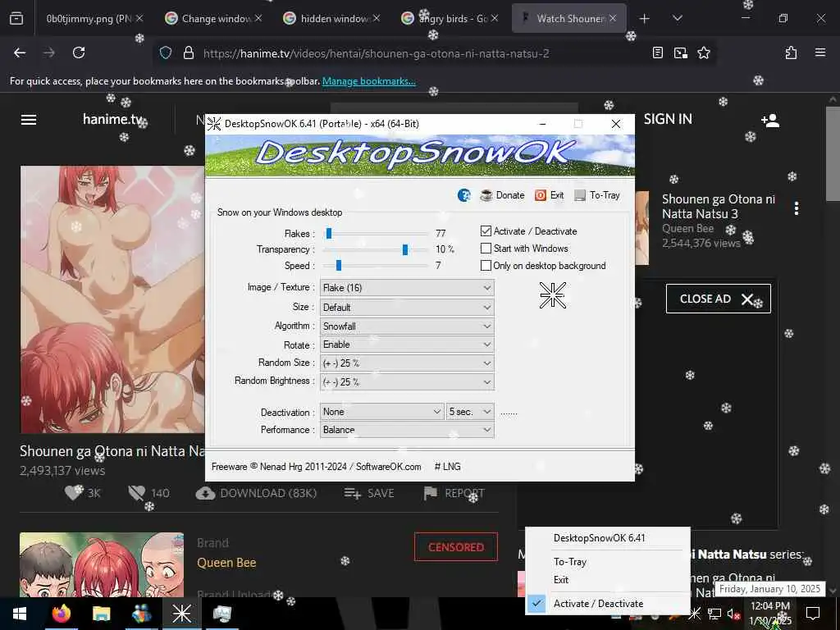Open the Performance dropdown showing Balance

tap(407, 430)
